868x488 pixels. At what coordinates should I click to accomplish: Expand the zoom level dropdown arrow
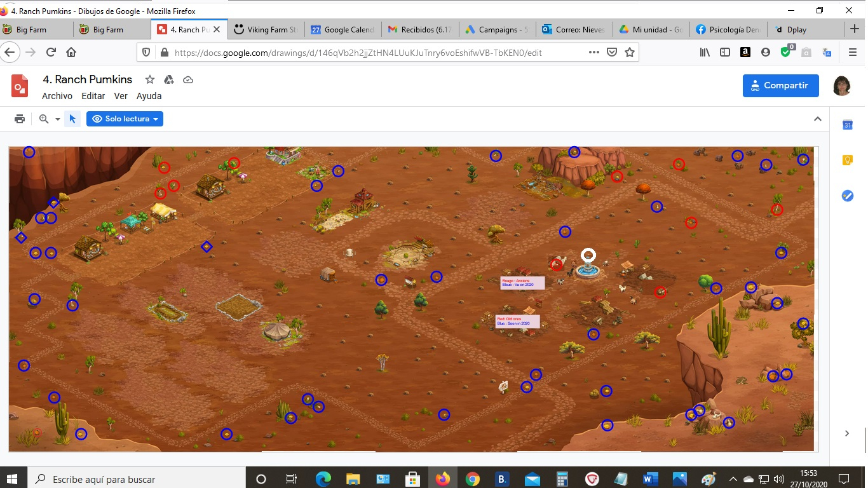(x=58, y=119)
